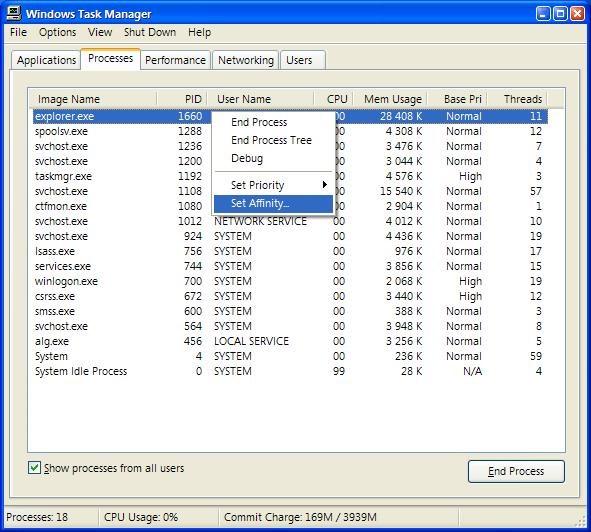The image size is (591, 532).
Task: Choose Debug in the context menu
Action: [x=273, y=158]
